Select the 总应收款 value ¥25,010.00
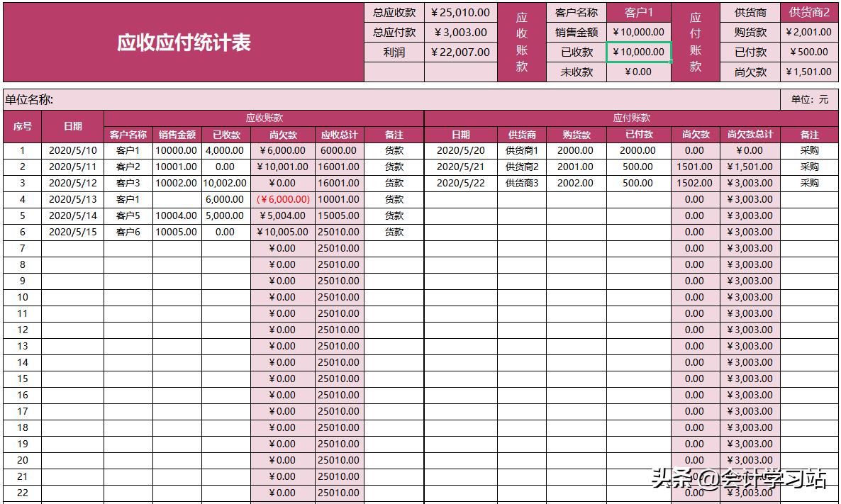Screen dimensions: 841x504 pos(462,13)
